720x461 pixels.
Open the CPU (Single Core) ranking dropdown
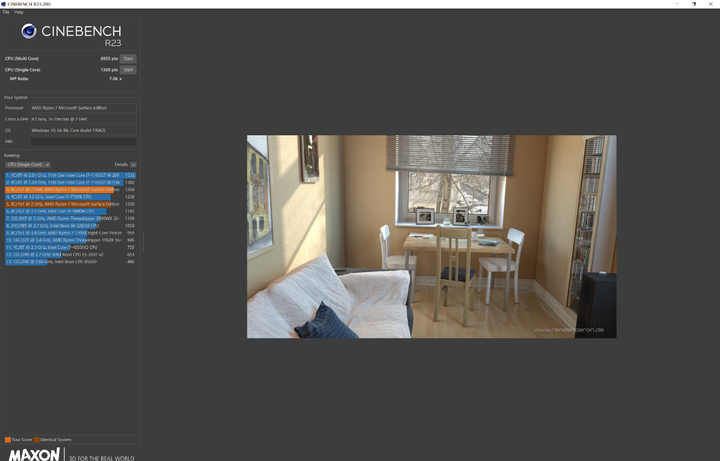[28, 164]
